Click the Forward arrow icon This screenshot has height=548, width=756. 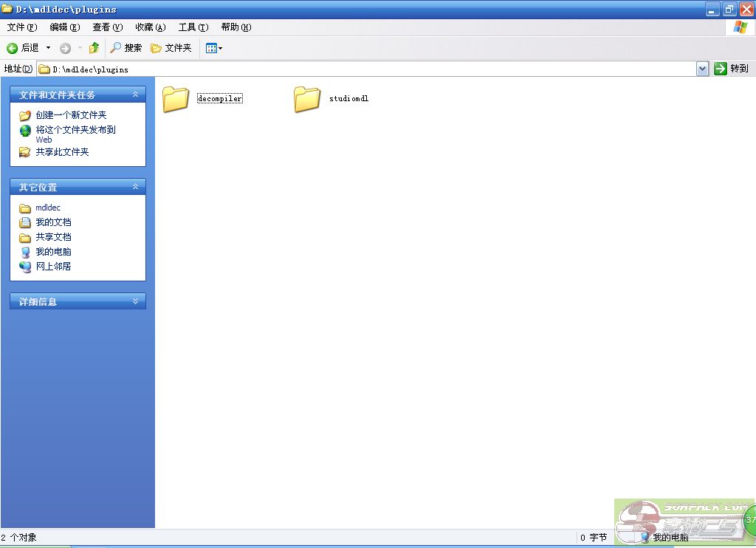coord(66,48)
